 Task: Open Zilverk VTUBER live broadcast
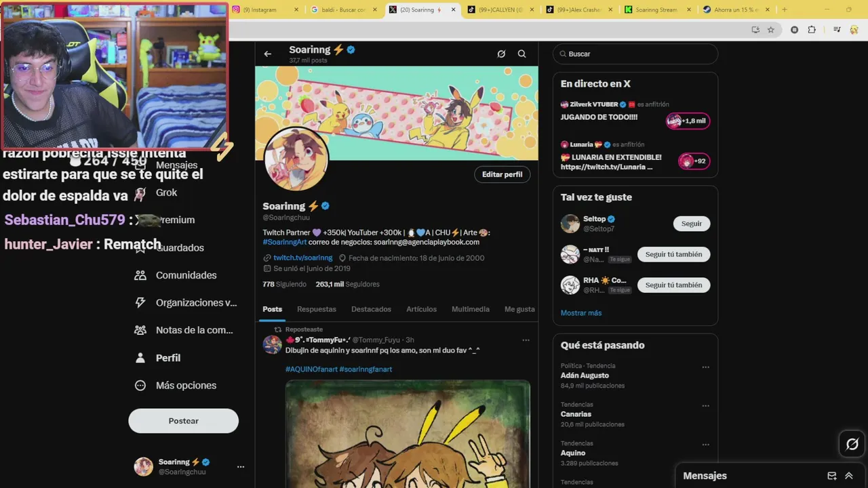599,117
